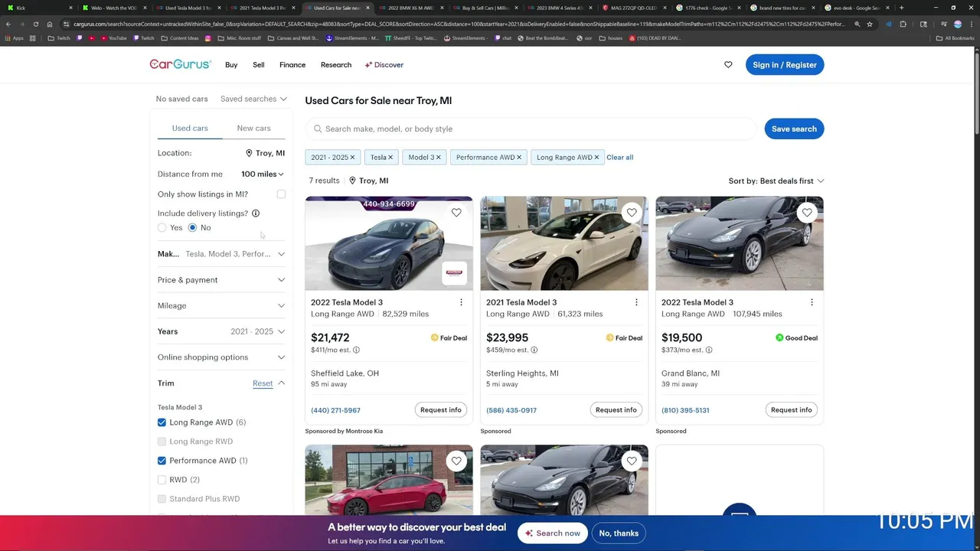Image resolution: width=980 pixels, height=551 pixels.
Task: Open more options for the $19,500 listing
Action: 812,302
